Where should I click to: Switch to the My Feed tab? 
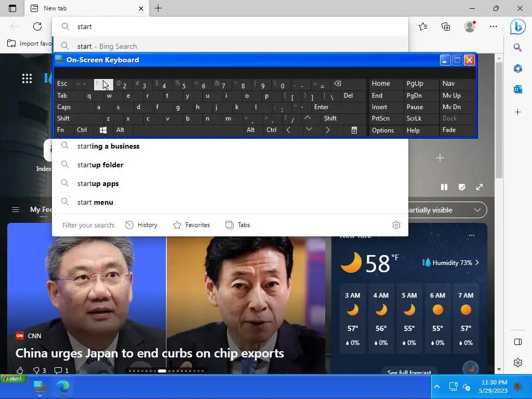pos(41,210)
